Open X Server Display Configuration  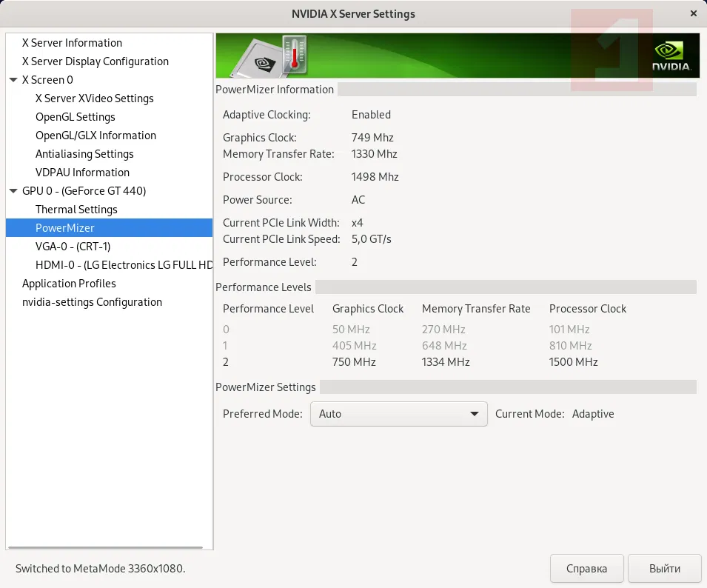point(96,61)
